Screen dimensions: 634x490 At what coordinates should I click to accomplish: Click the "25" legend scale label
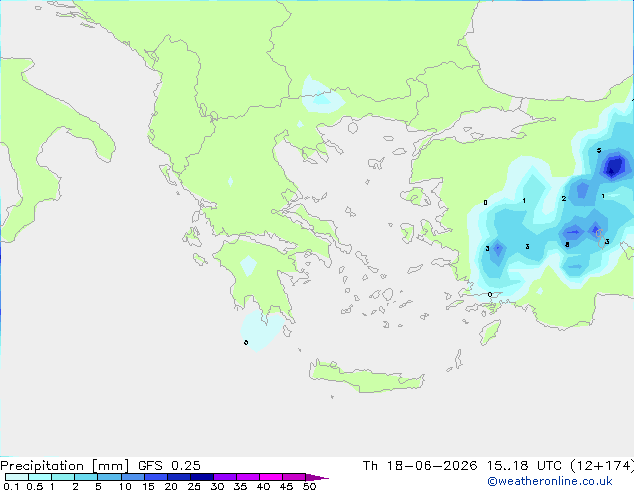194,486
